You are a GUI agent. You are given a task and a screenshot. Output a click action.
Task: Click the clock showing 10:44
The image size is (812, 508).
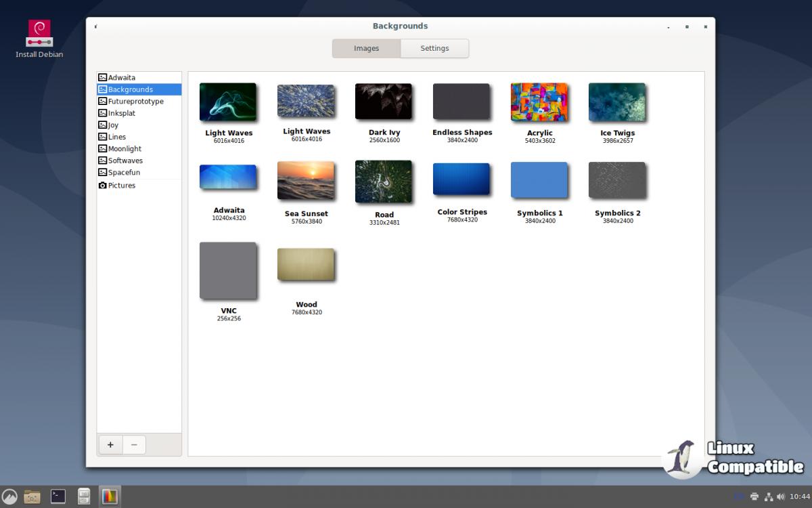(x=799, y=496)
